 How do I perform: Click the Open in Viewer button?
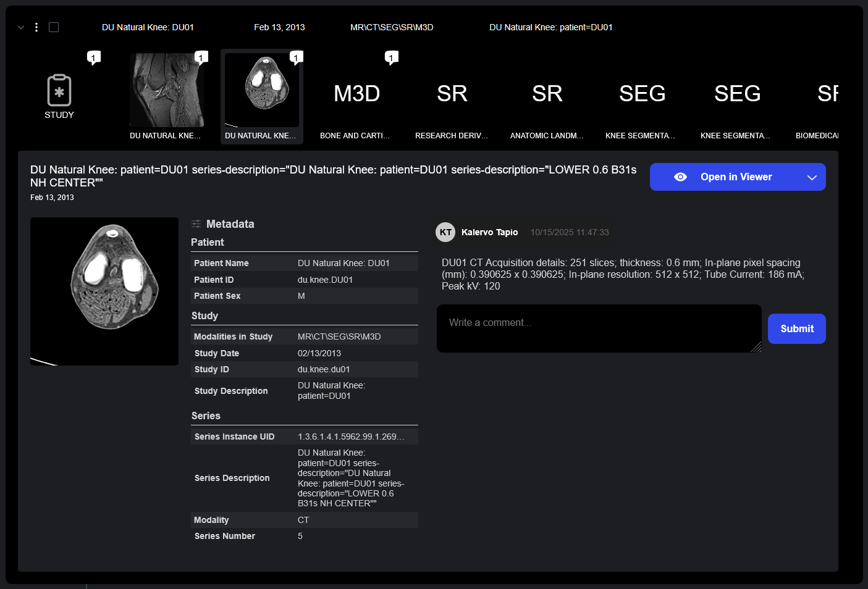(736, 177)
